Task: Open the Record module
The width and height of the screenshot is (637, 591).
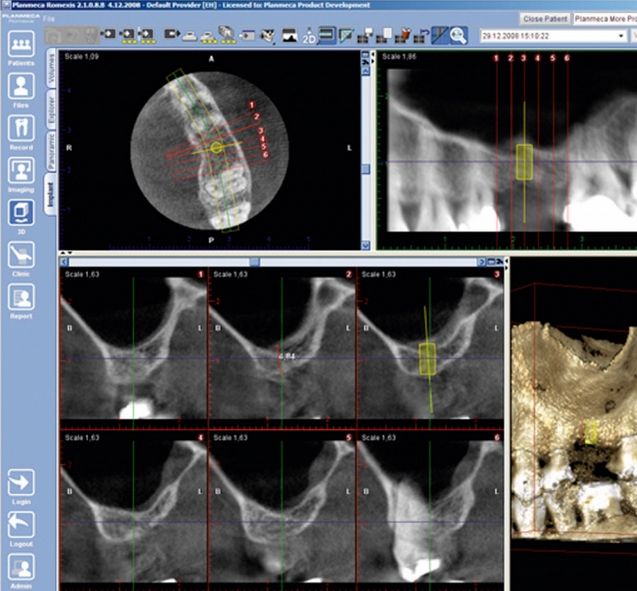Action: 22,130
